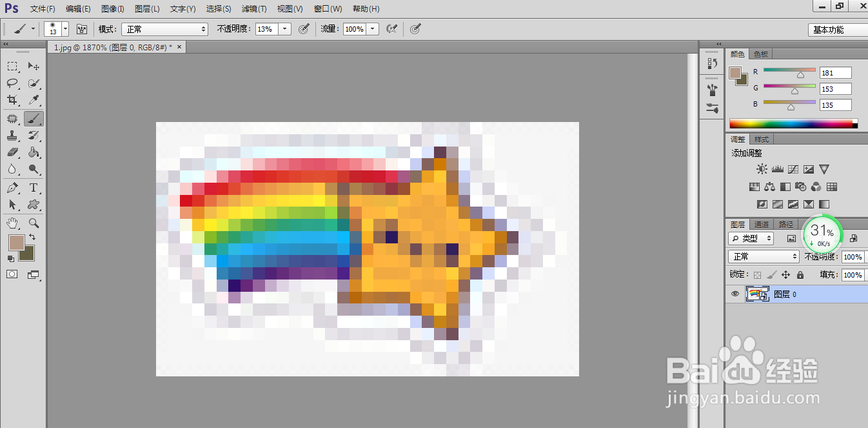Add a Color Balance adjustment
This screenshot has width=868, height=428.
pos(769,187)
